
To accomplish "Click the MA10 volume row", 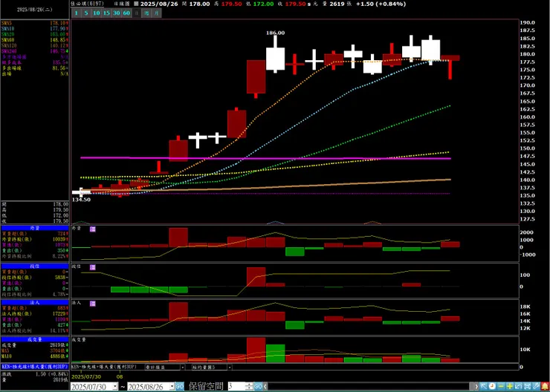I will [35, 356].
